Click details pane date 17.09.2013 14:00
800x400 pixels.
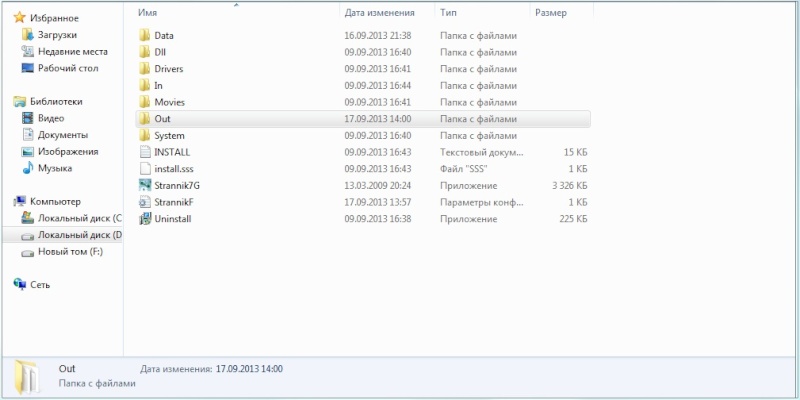click(249, 369)
